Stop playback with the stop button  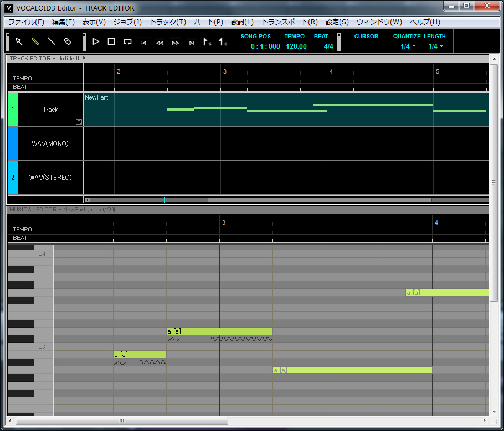[111, 41]
